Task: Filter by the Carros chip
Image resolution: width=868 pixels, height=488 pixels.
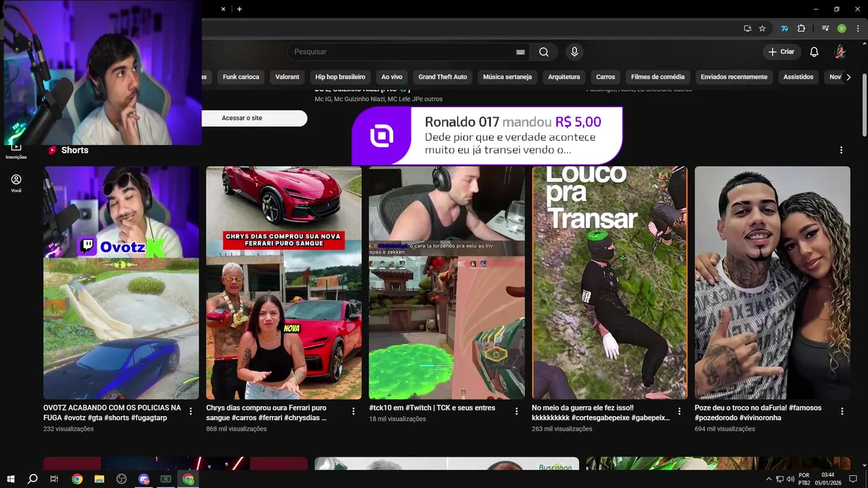Action: pos(606,77)
